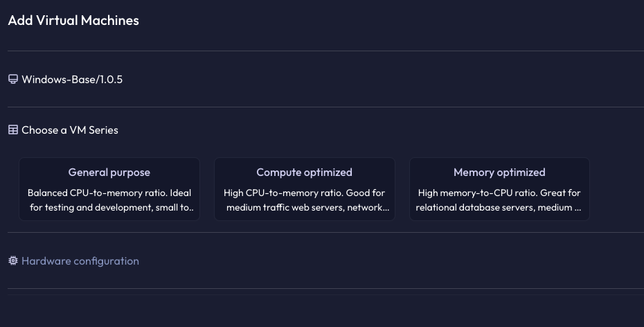The image size is (644, 327).
Task: Click the monitor icon beside Windows-Base/1.0.5
Action: (13, 79)
